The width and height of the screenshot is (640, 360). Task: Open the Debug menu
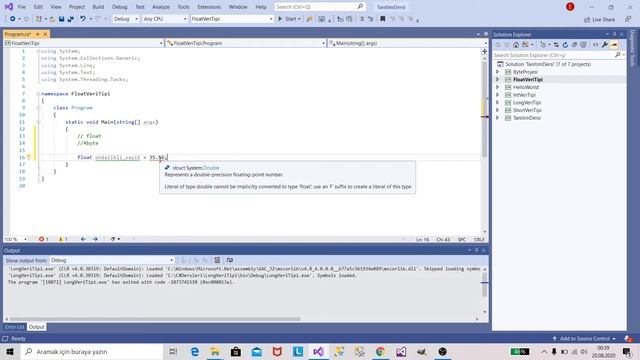[x=120, y=7]
